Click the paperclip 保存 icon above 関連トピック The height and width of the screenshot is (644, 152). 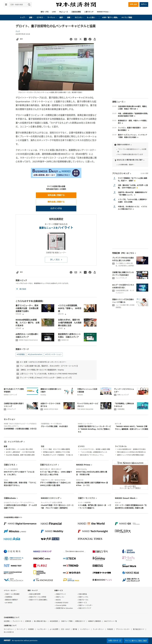click(x=17, y=272)
